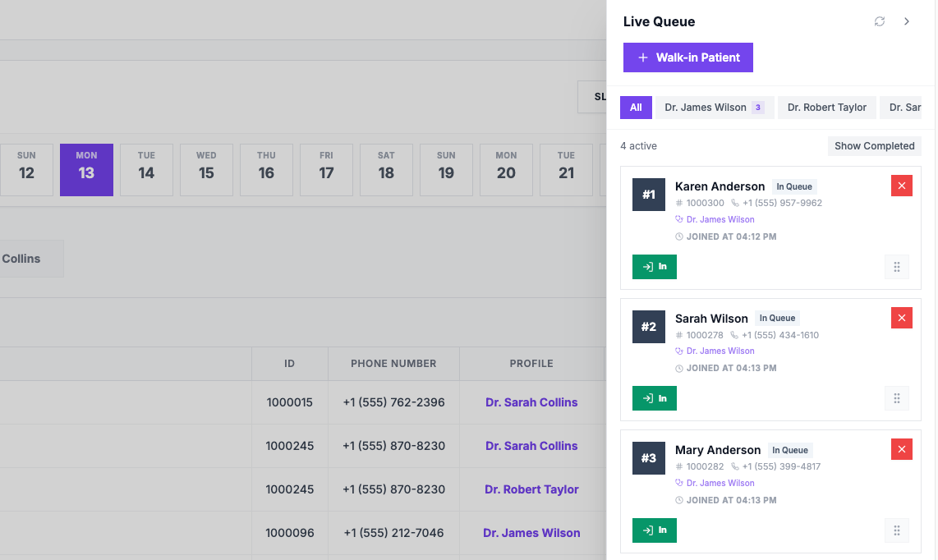Refresh the Live Queue panel

[x=879, y=21]
